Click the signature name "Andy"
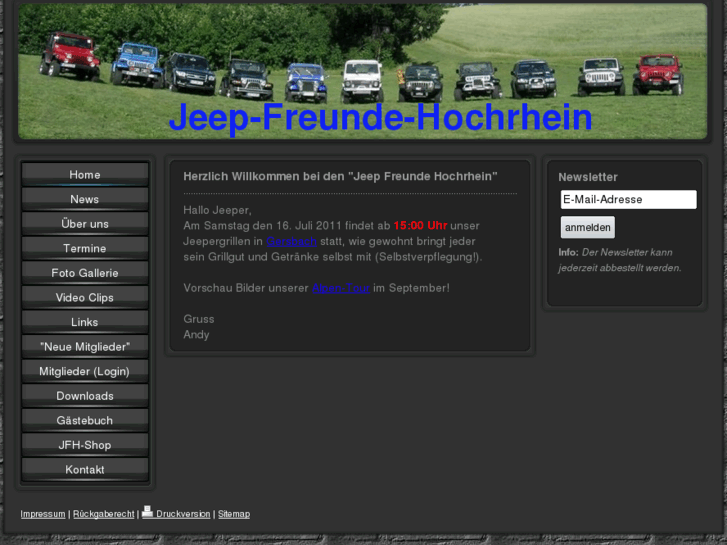Screen dimensions: 727x545 coord(196,335)
